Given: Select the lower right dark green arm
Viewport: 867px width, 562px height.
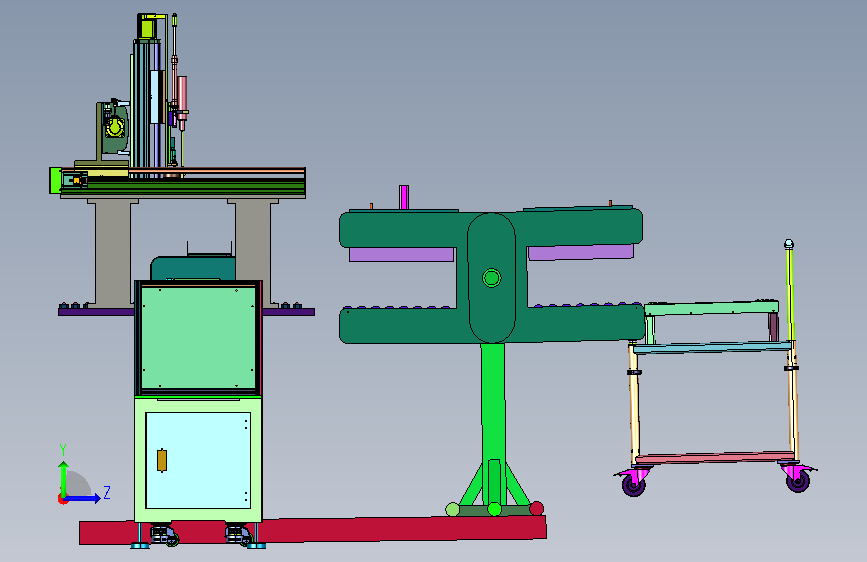Looking at the screenshot, I should tap(585, 323).
